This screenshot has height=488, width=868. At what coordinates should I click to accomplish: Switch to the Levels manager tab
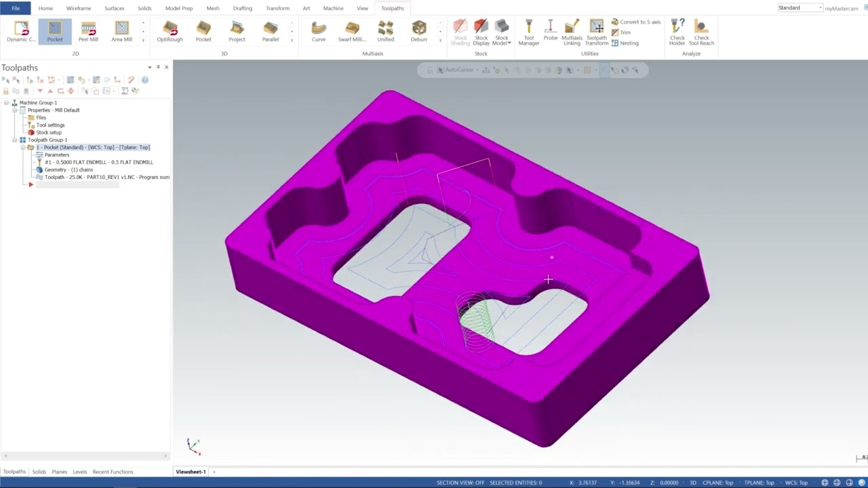[80, 472]
